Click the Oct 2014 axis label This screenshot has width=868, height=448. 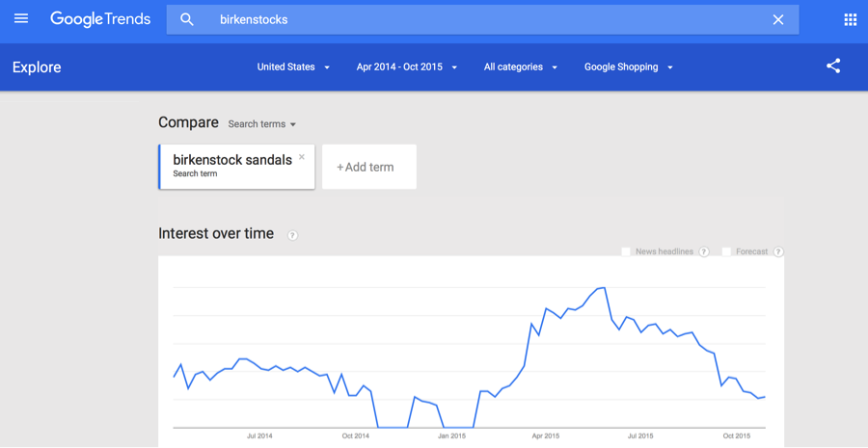click(355, 435)
